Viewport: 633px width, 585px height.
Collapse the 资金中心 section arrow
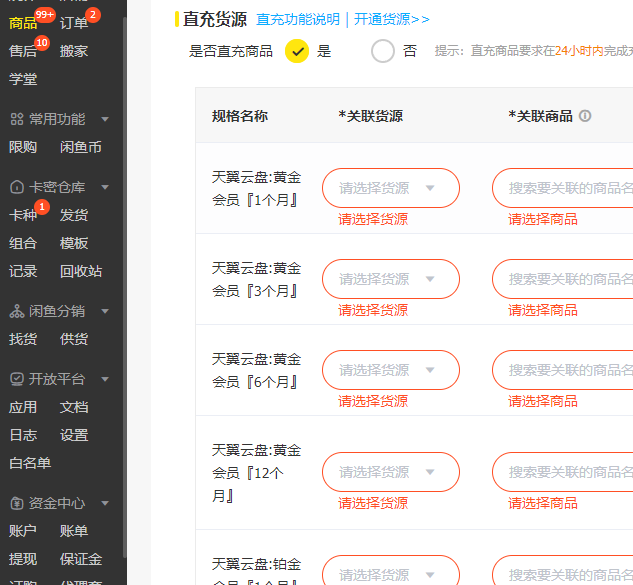105,503
